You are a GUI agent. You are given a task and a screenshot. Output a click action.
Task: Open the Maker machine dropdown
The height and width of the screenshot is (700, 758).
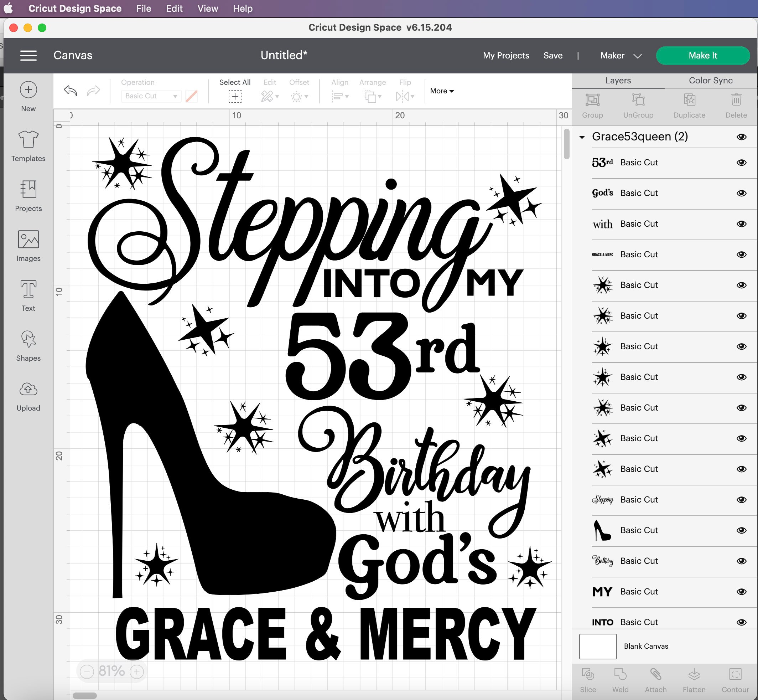coord(620,55)
